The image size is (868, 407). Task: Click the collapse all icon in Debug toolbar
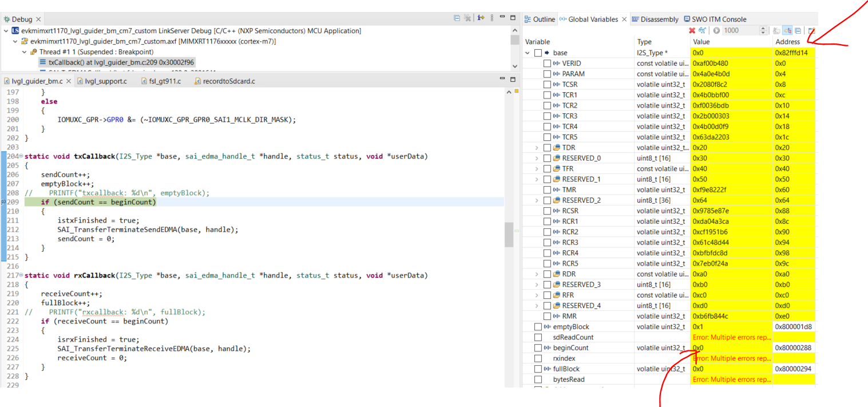(x=457, y=18)
